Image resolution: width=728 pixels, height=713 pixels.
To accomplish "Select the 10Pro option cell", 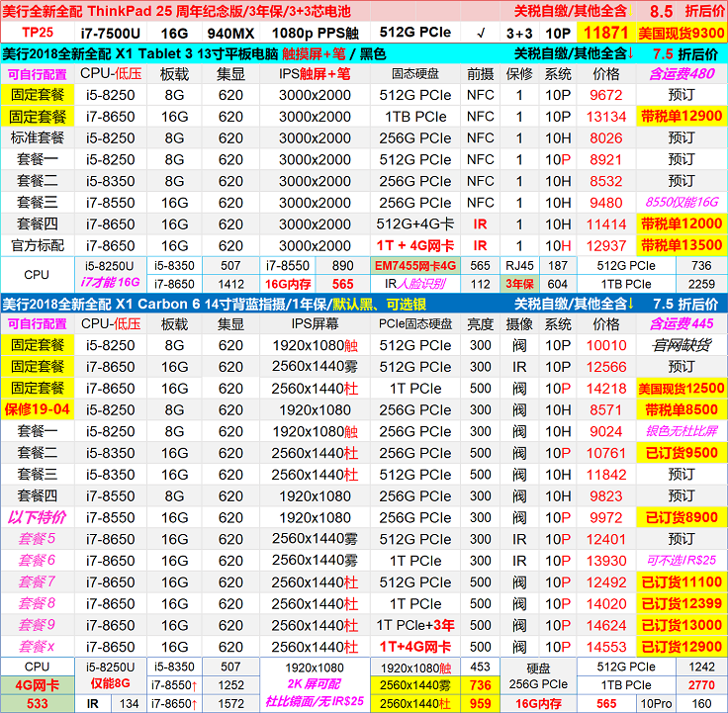I will [656, 704].
